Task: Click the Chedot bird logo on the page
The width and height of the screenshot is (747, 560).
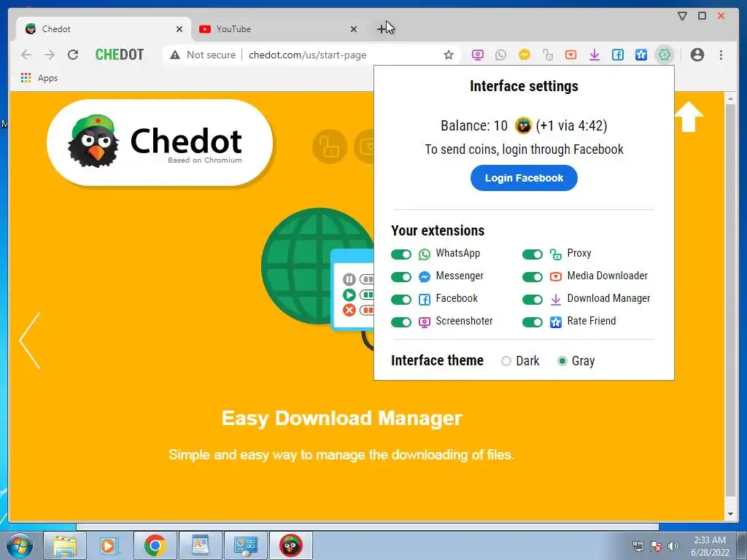Action: 93,141
